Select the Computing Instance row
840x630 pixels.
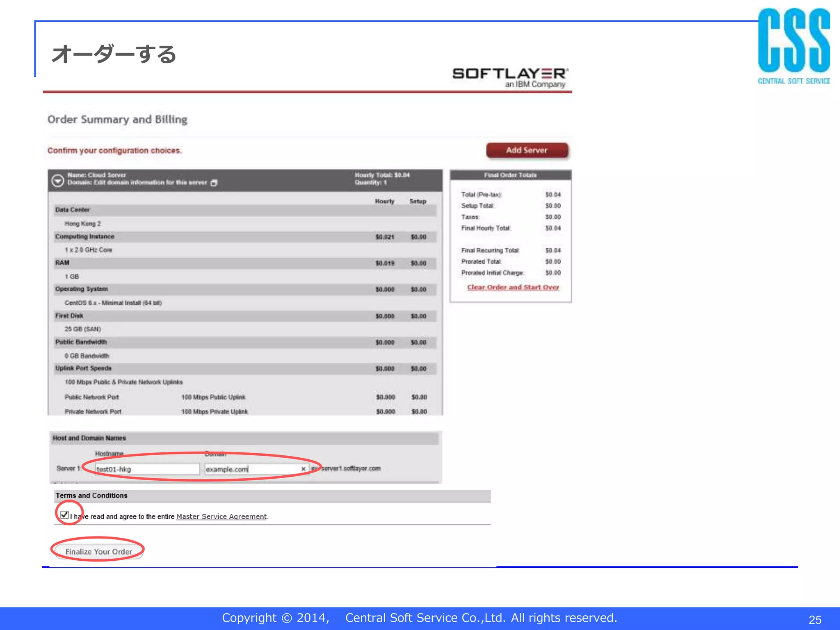tap(245, 237)
